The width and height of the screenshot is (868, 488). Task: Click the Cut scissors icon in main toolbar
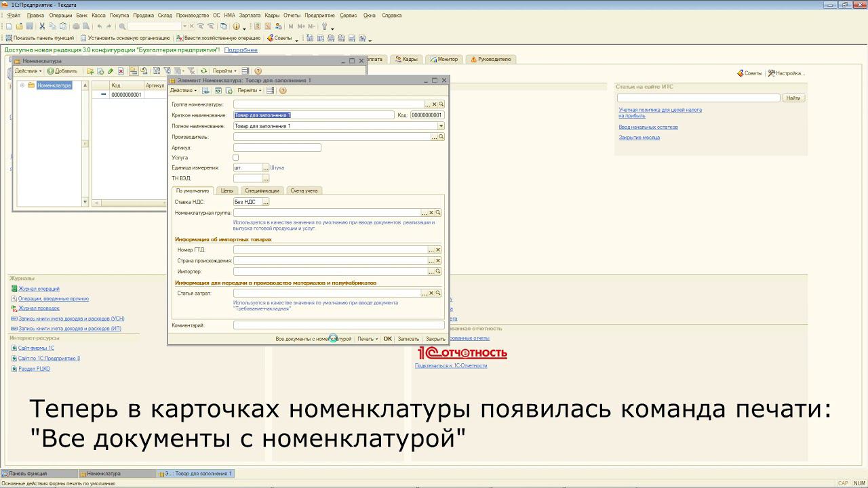pos(42,26)
